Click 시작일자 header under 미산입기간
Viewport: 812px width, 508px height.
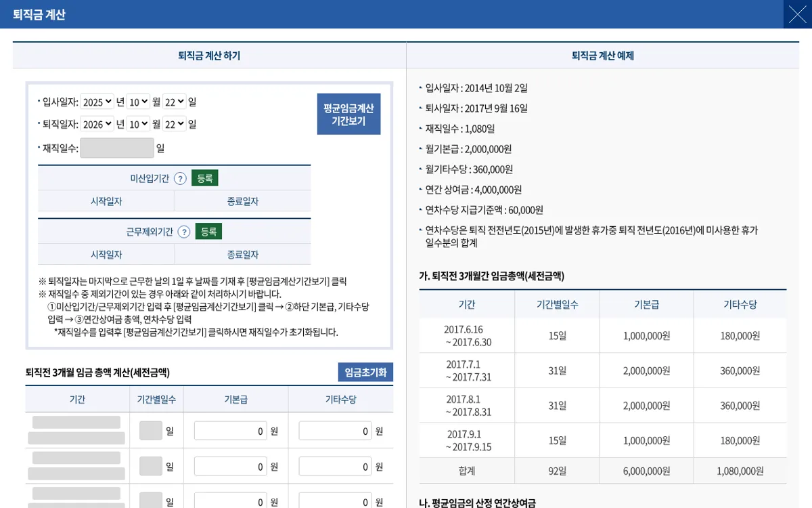pos(106,201)
